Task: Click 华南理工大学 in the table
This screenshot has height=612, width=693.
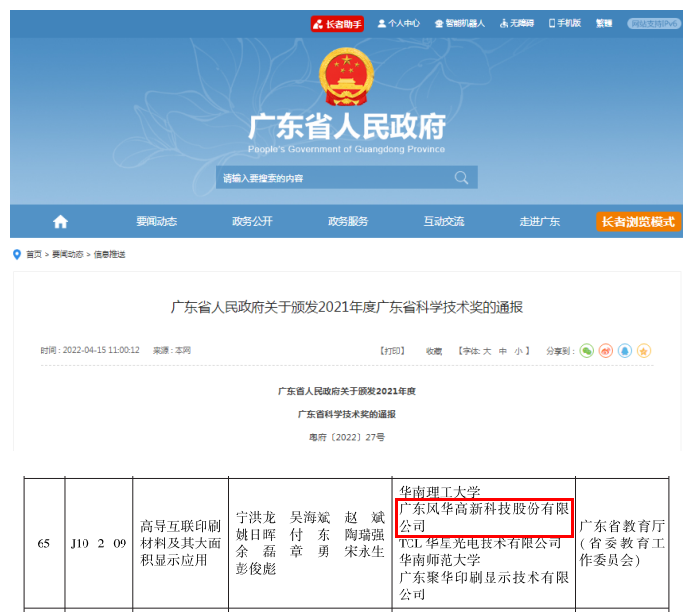Action: (x=440, y=492)
